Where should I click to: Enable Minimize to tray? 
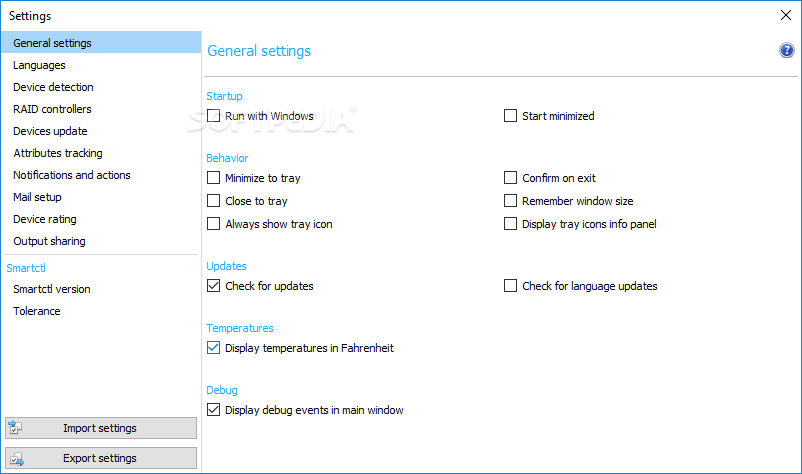click(x=213, y=178)
